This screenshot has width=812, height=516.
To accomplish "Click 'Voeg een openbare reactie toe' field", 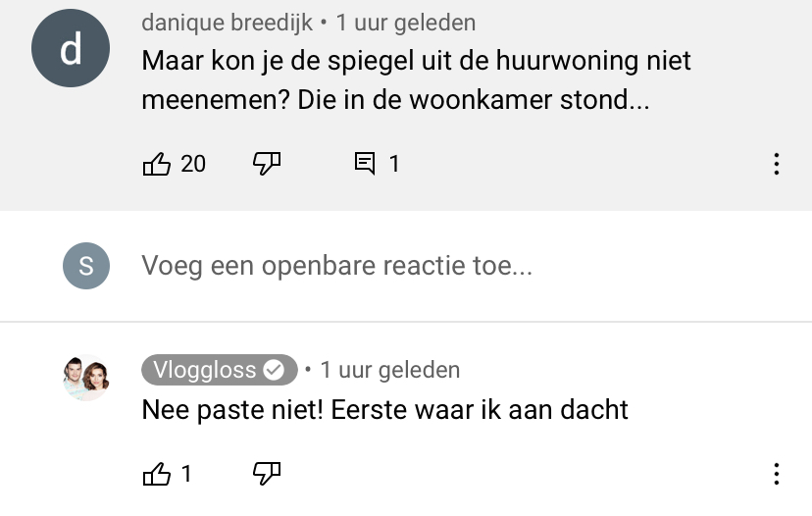I will (337, 265).
